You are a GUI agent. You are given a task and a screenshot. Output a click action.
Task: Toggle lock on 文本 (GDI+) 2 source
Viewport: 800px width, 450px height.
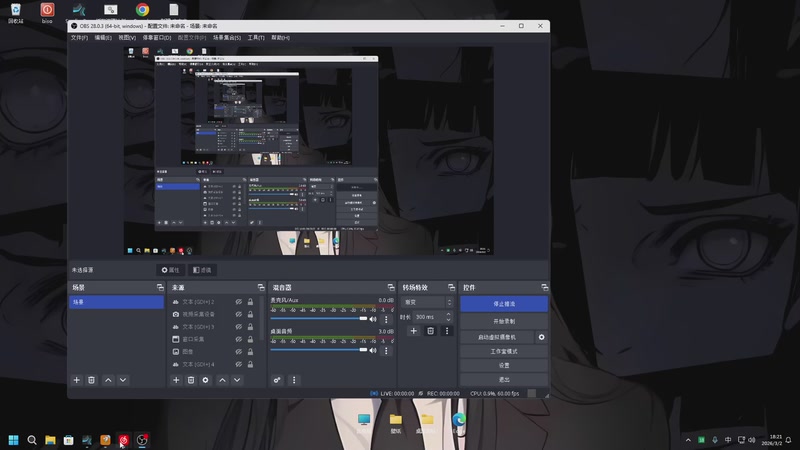(x=251, y=302)
